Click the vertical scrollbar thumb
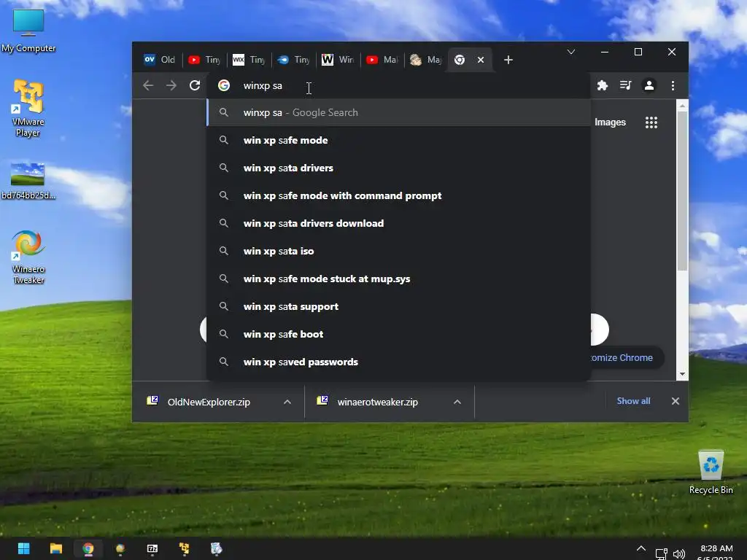This screenshot has width=747, height=560. 682,192
